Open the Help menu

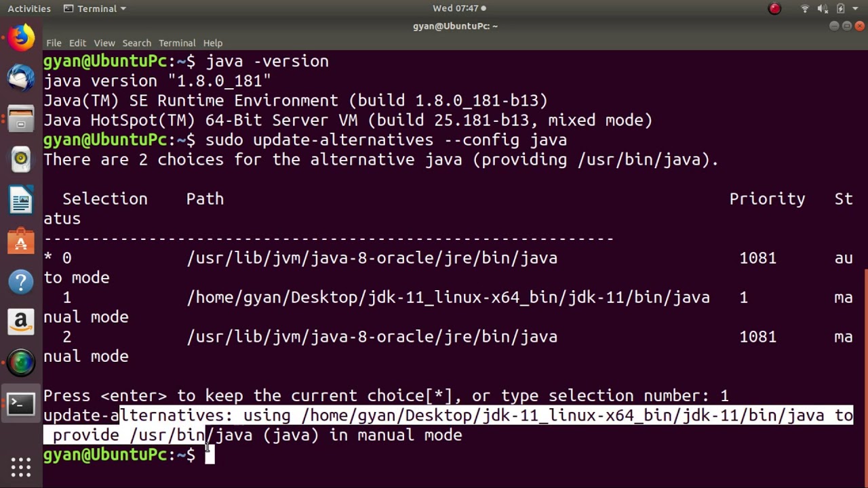pyautogui.click(x=213, y=43)
